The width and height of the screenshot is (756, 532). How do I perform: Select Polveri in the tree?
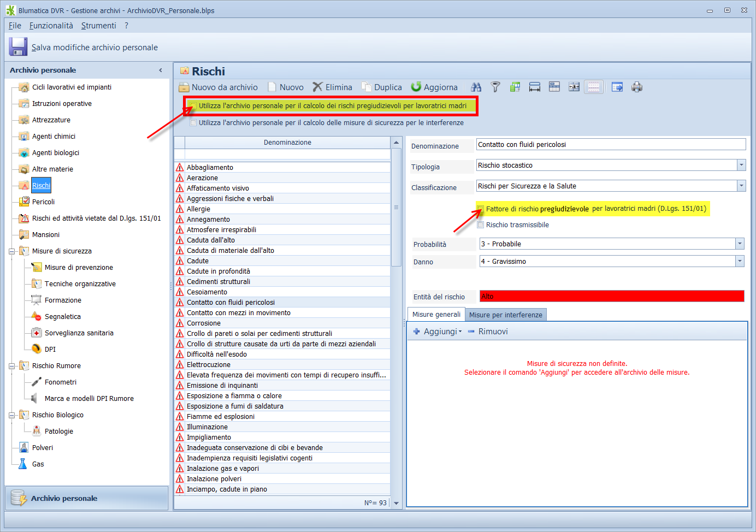[43, 448]
